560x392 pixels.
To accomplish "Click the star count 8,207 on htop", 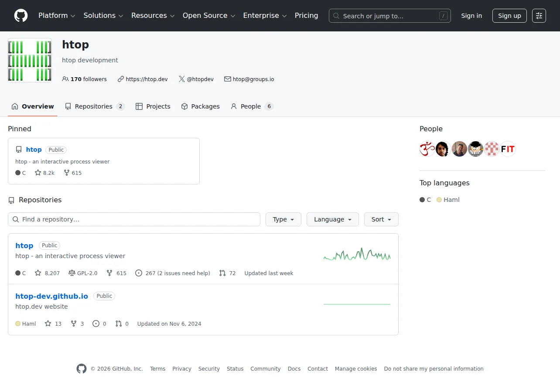I will point(47,273).
